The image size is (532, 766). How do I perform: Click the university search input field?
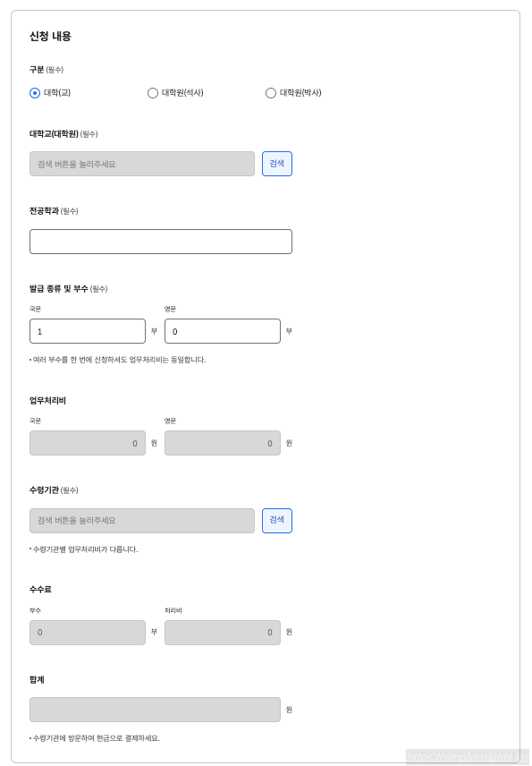(141, 164)
